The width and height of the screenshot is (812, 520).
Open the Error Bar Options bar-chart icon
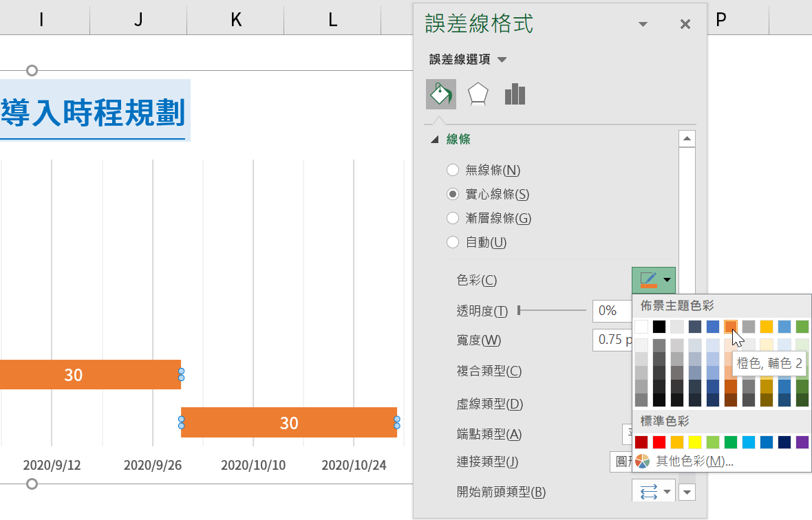(x=515, y=94)
